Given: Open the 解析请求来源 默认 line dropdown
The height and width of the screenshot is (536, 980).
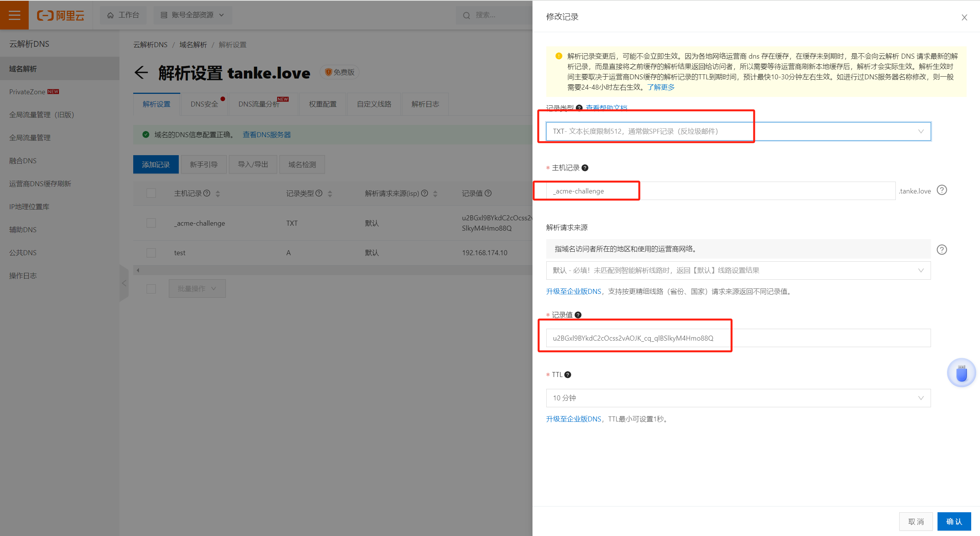Looking at the screenshot, I should pyautogui.click(x=738, y=270).
